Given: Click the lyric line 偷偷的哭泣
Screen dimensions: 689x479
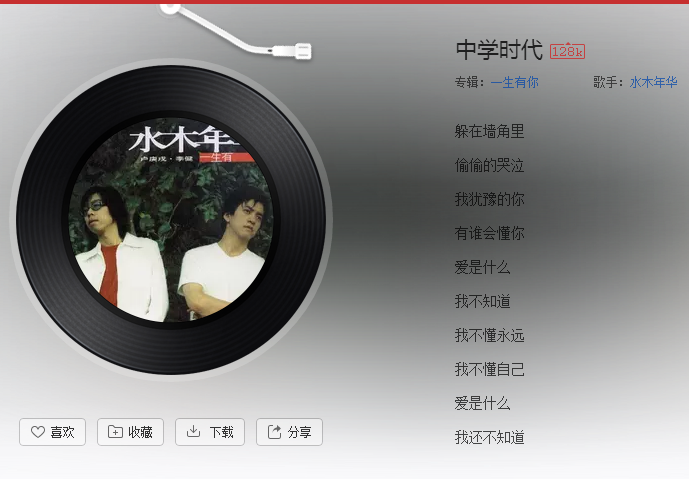Looking at the screenshot, I should point(490,165).
